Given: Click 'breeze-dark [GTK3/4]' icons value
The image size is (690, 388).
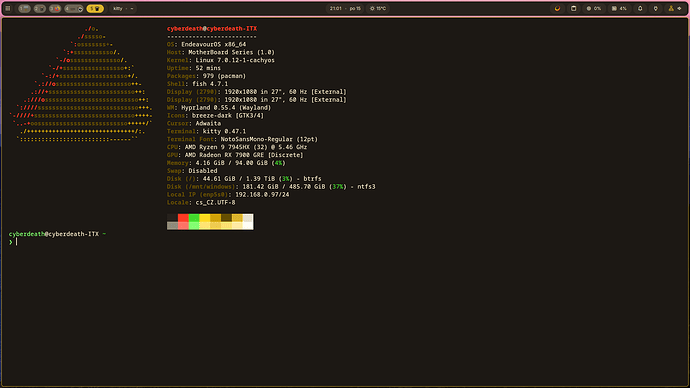Looking at the screenshot, I should 228,116.
